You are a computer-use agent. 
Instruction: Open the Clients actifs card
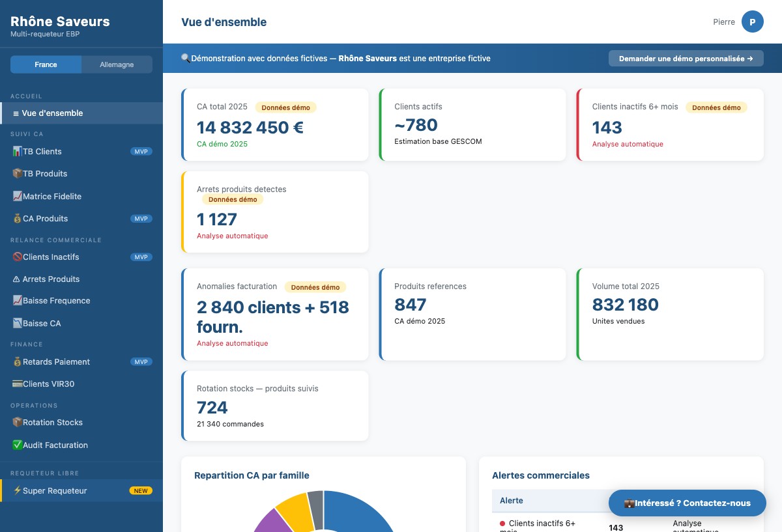point(472,124)
